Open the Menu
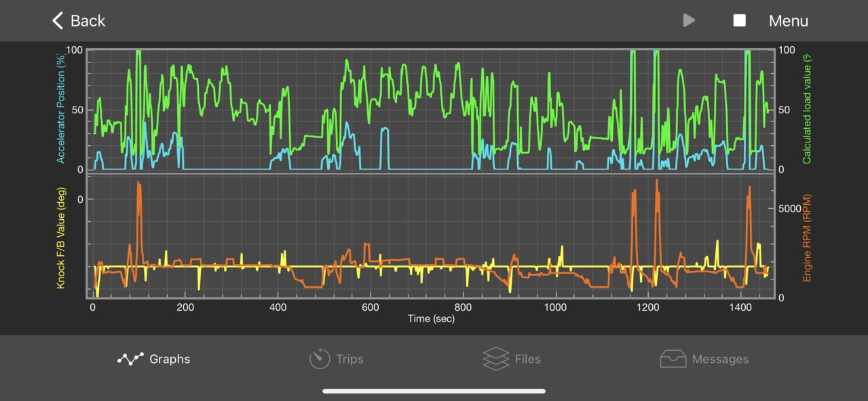Image resolution: width=868 pixels, height=401 pixels. [788, 21]
